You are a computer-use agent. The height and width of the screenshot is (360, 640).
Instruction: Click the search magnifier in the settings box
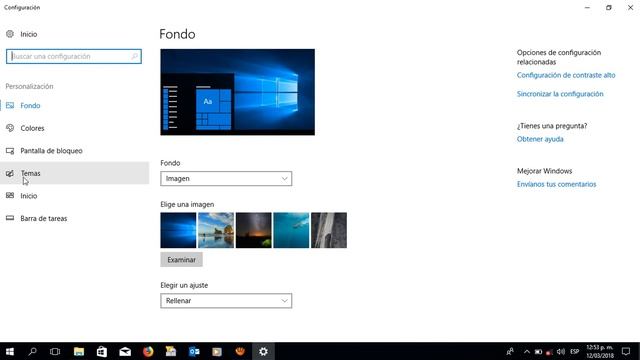[x=135, y=56]
